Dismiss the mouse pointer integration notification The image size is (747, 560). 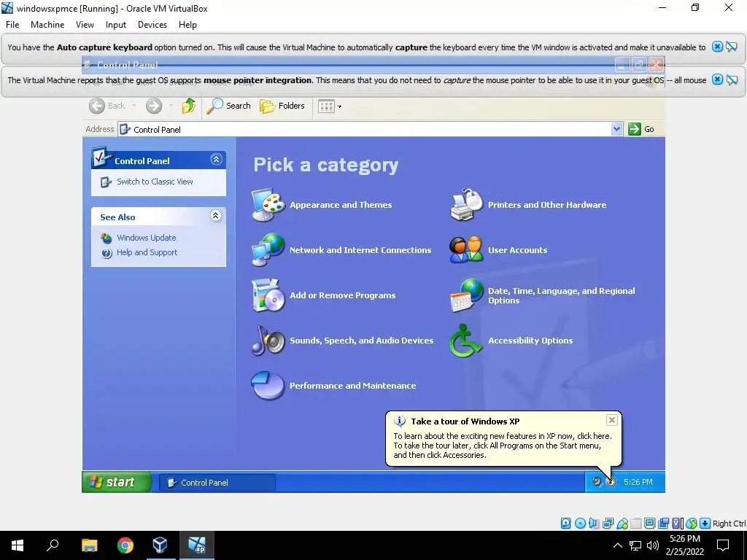click(717, 79)
